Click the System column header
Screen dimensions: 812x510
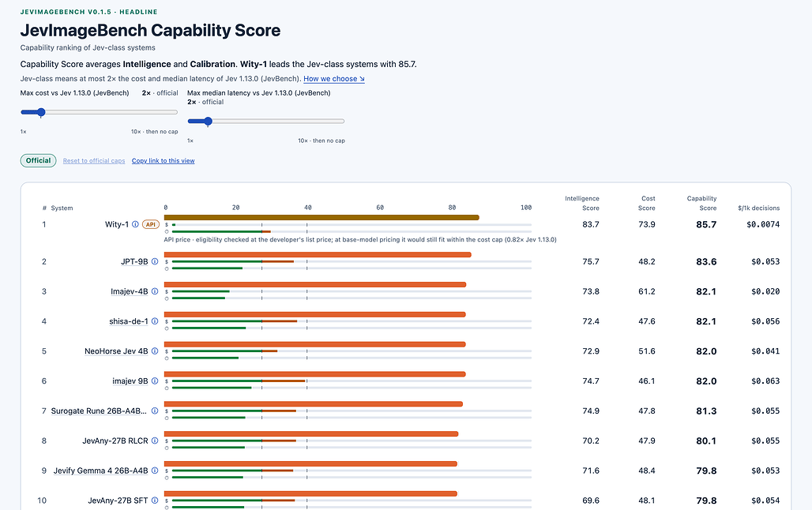62,208
